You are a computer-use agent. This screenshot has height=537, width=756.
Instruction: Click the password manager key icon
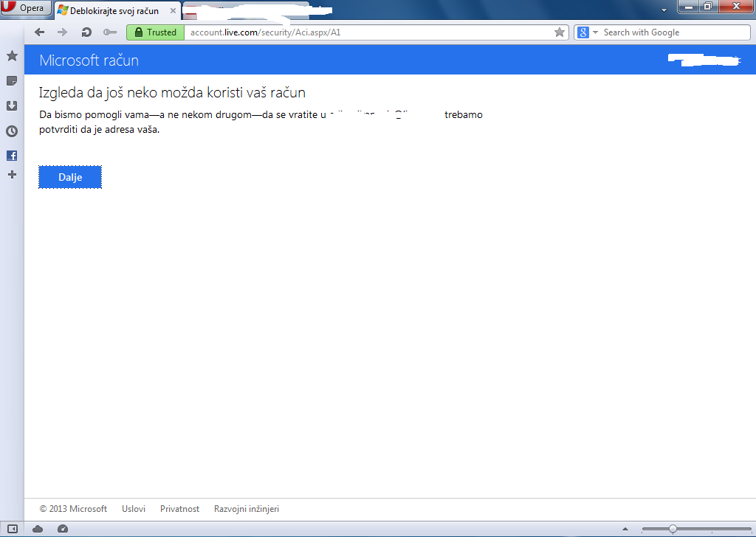click(x=110, y=32)
